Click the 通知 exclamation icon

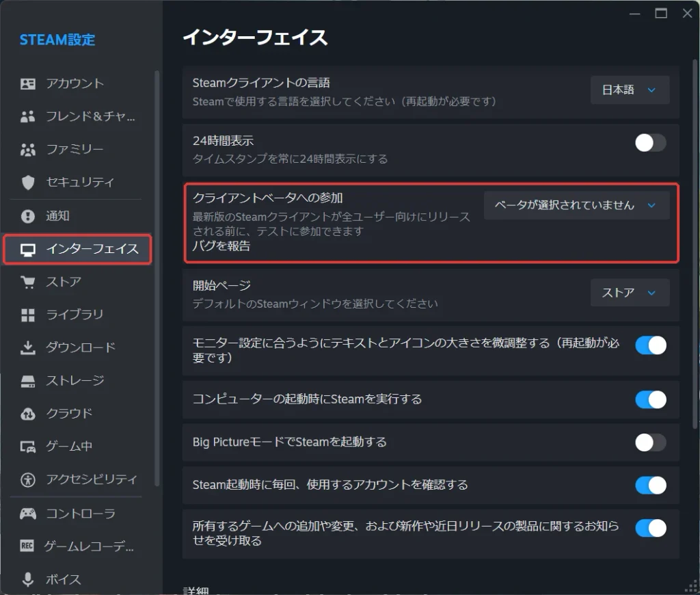point(27,216)
